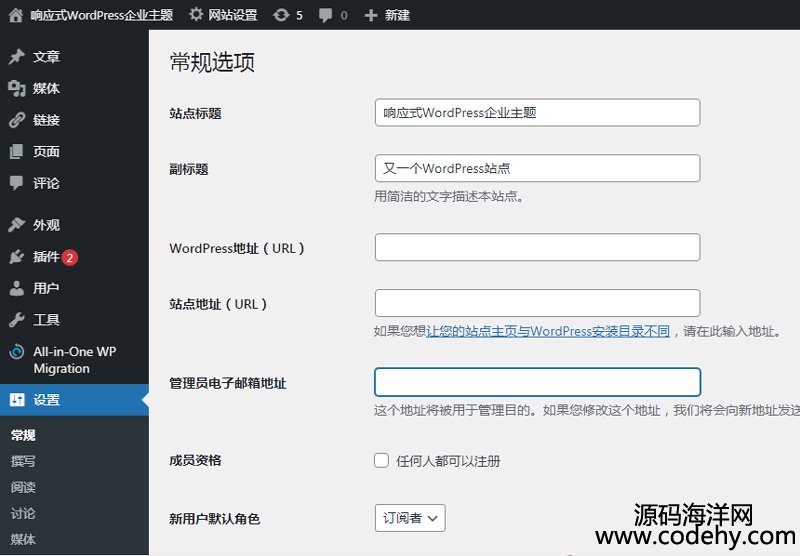Click the paintbrush icon for 外观
Image resolution: width=800 pixels, height=556 pixels.
[x=17, y=224]
